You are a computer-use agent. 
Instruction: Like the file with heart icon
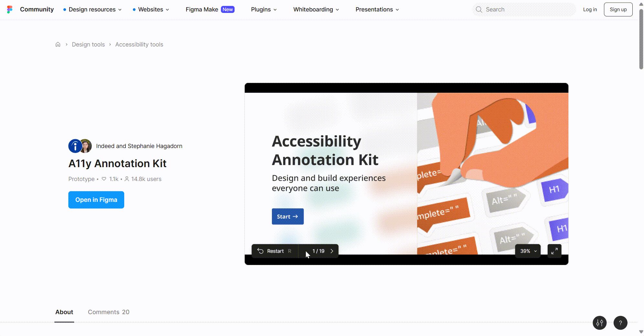click(x=104, y=179)
